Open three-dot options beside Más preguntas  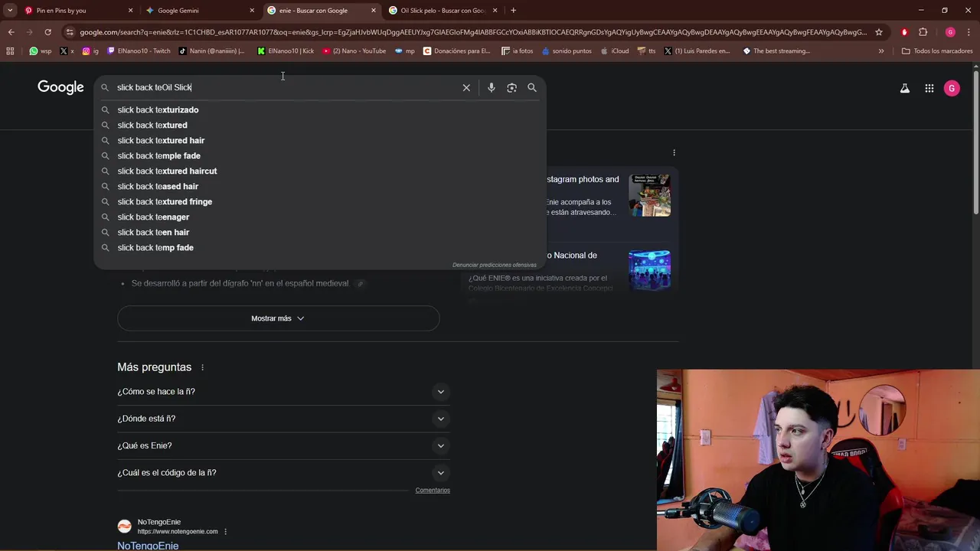[x=202, y=367]
